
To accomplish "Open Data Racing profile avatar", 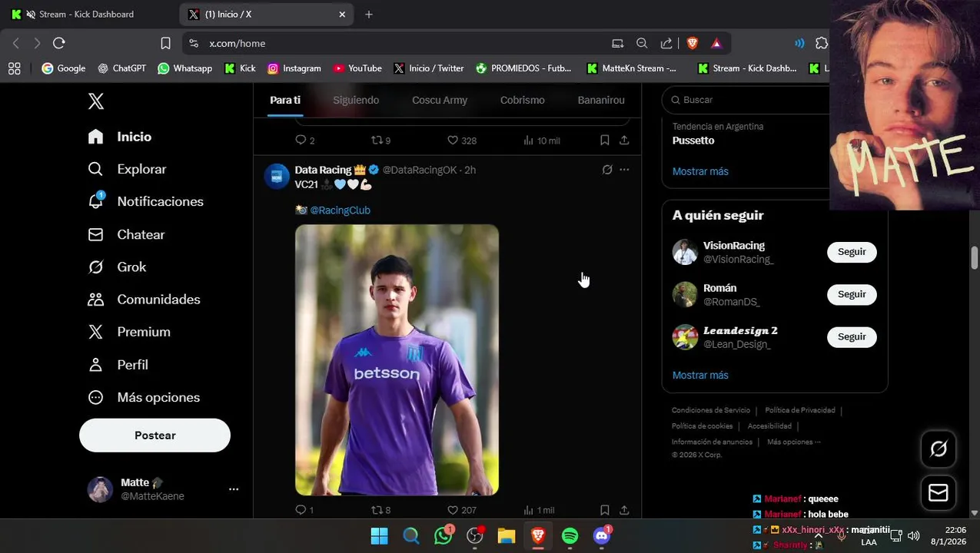I will point(277,176).
